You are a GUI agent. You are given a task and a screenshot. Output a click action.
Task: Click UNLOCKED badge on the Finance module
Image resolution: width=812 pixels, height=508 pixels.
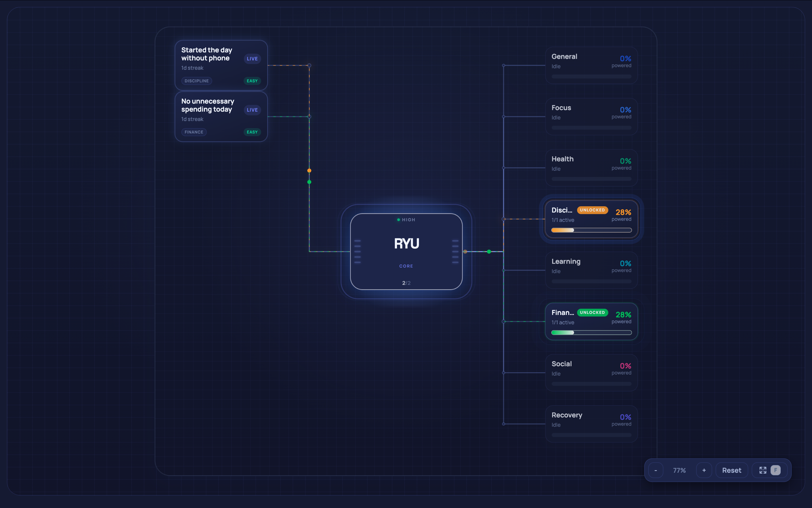593,312
